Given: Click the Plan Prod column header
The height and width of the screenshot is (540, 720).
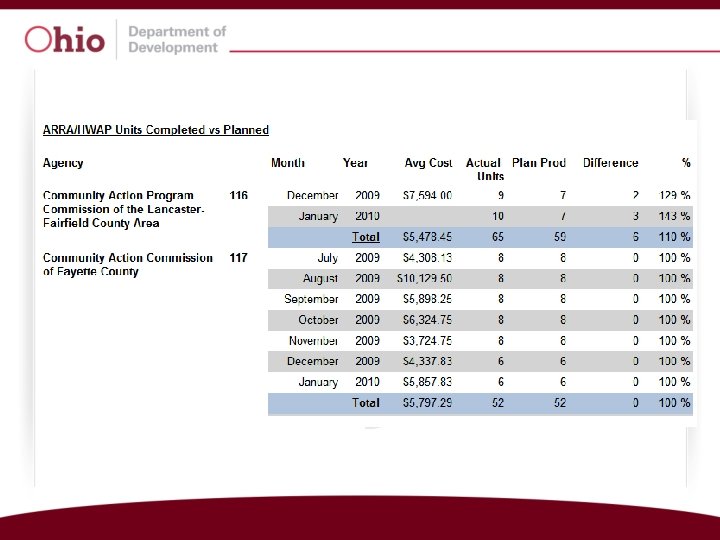Looking at the screenshot, I should coord(539,163).
